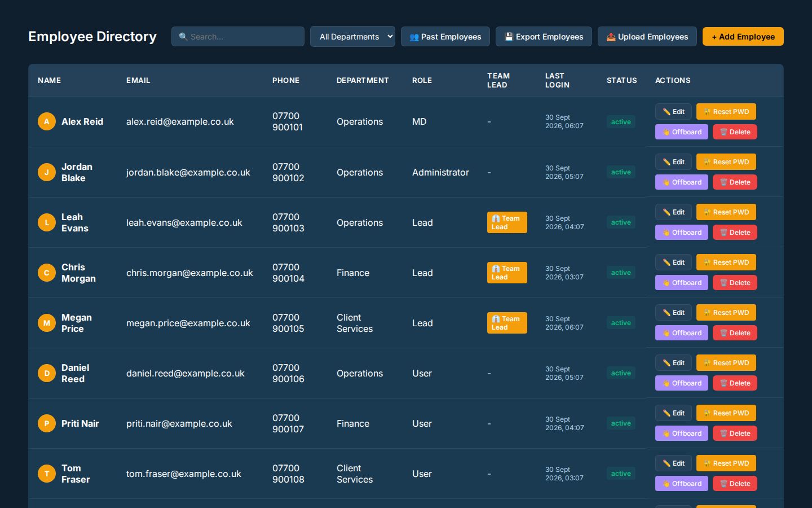Edit Priti Nair's record
Screen dimensions: 812x508
[673, 413]
